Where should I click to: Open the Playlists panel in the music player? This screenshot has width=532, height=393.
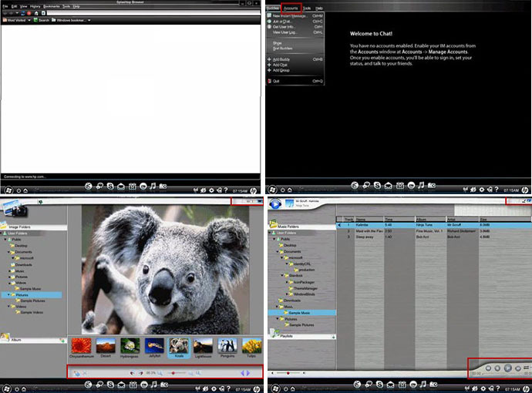[x=302, y=336]
